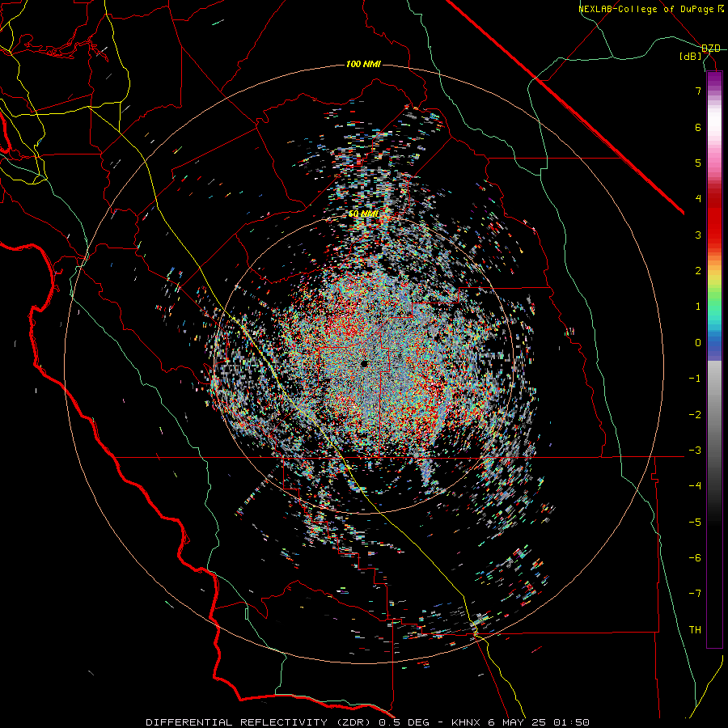Click the -2 value on the ZDR scale

(x=695, y=414)
